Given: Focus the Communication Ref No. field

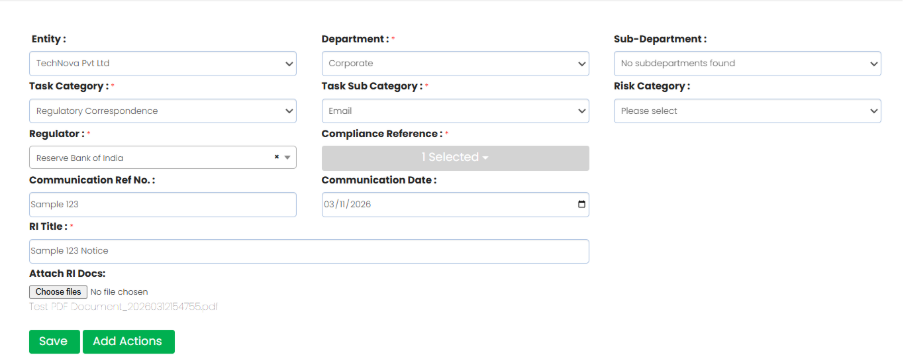Looking at the screenshot, I should coord(163,205).
